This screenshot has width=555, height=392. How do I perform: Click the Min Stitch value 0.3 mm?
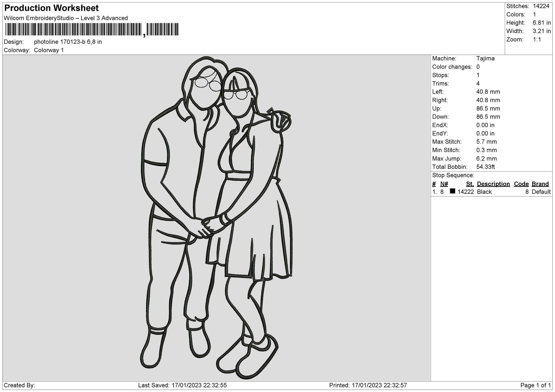(487, 150)
